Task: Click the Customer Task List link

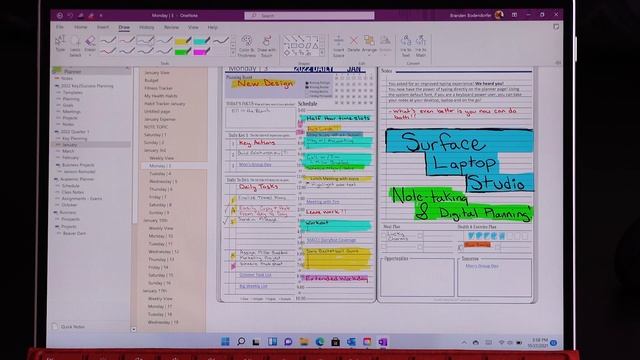Action: (x=256, y=275)
